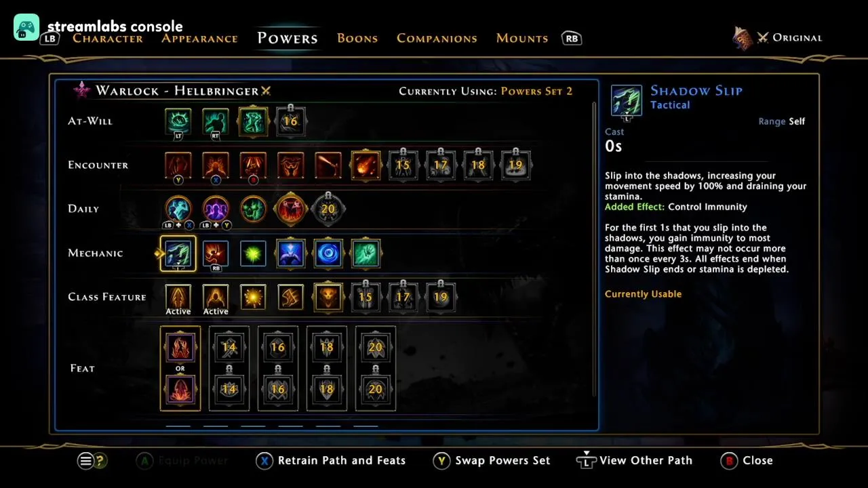The height and width of the screenshot is (488, 868).
Task: Select the first At-Will power on LT
Action: [178, 122]
